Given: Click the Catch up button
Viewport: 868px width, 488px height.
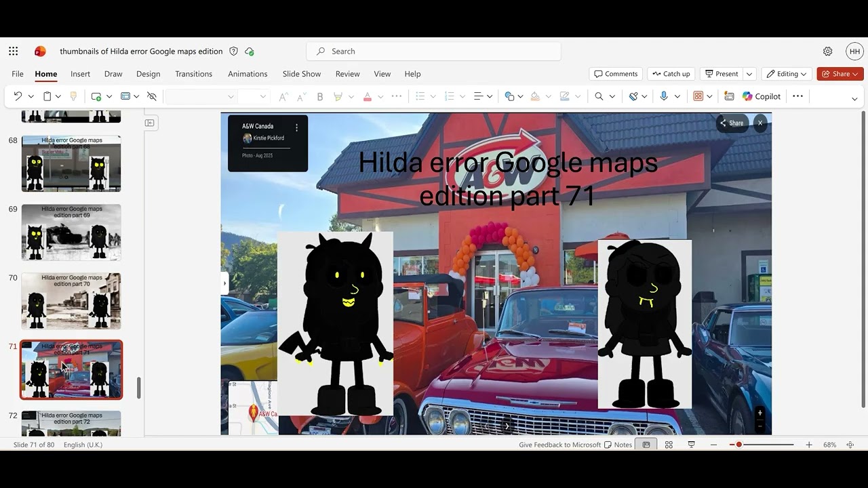Looking at the screenshot, I should (x=671, y=74).
